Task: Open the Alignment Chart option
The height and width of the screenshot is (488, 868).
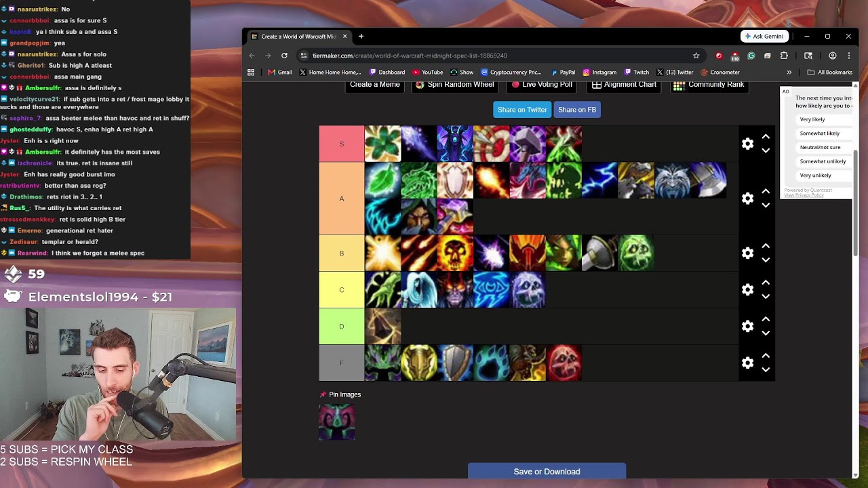Action: [624, 85]
